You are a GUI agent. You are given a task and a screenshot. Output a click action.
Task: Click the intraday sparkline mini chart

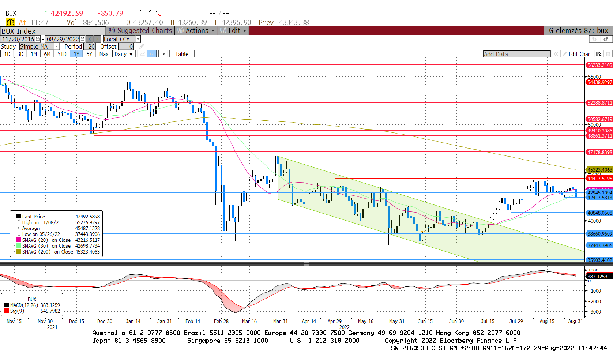[152, 13]
